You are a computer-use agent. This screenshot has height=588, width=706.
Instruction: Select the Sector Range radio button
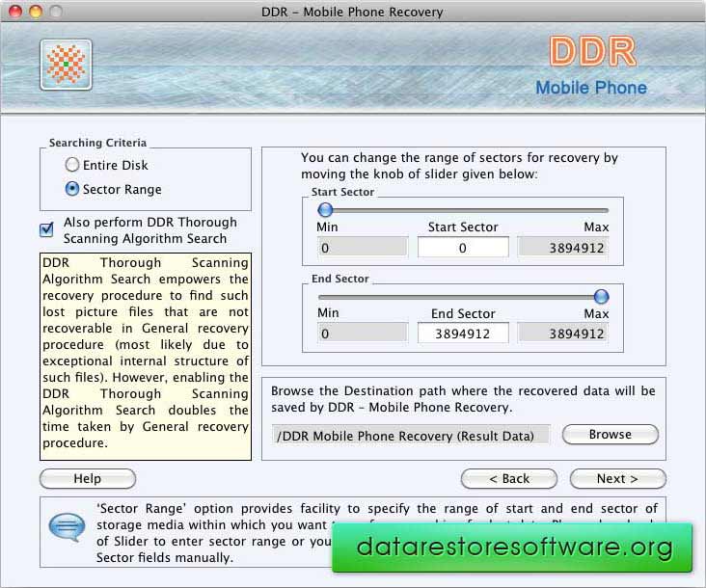tap(72, 189)
